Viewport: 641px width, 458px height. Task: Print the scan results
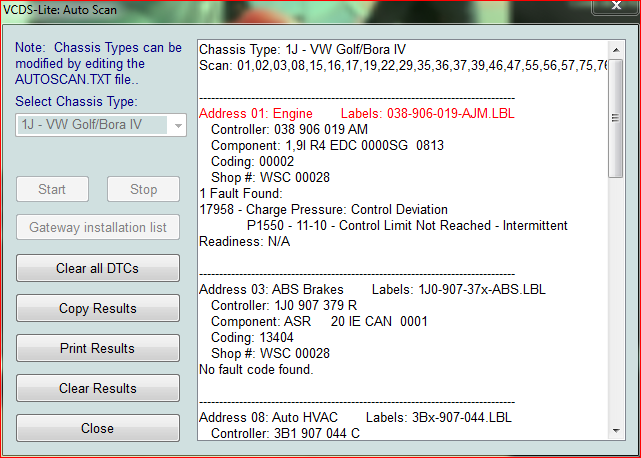98,348
